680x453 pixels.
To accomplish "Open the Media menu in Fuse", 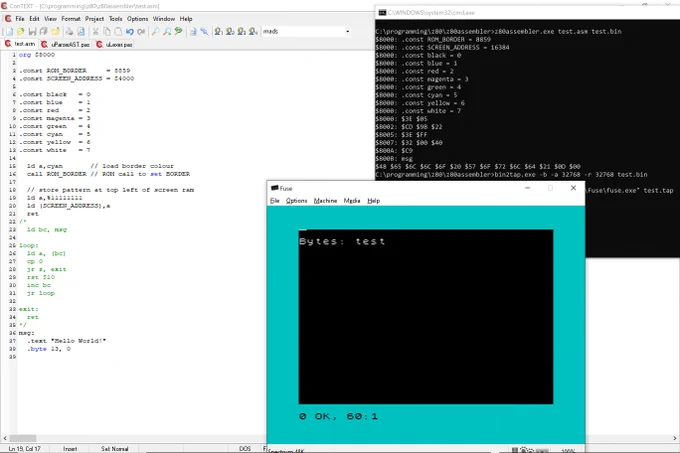I will click(x=352, y=201).
